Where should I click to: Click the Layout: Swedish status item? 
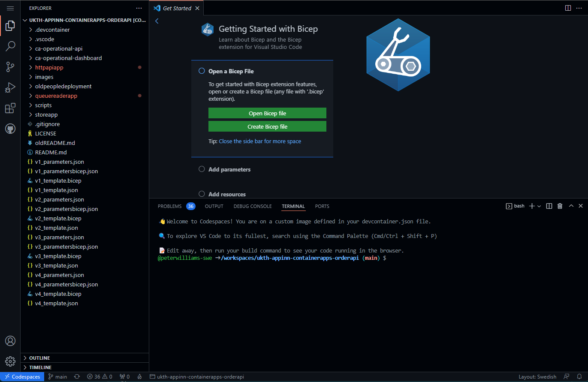point(537,377)
